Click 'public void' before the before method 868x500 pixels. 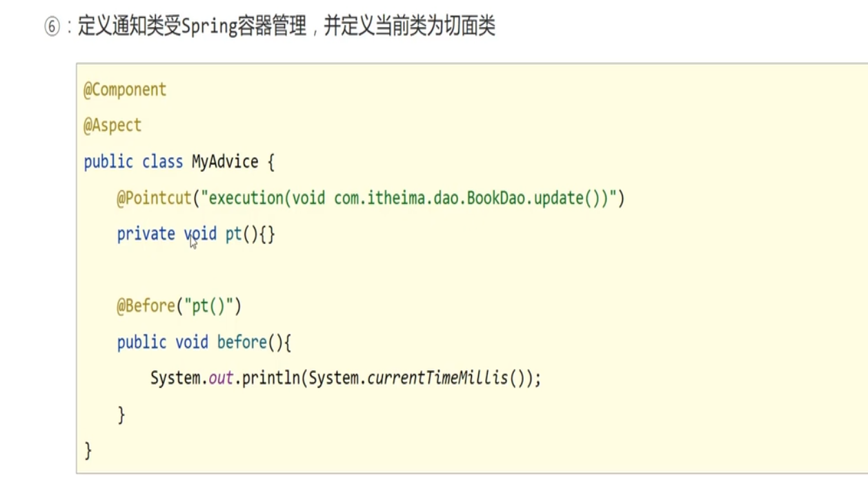[162, 343]
